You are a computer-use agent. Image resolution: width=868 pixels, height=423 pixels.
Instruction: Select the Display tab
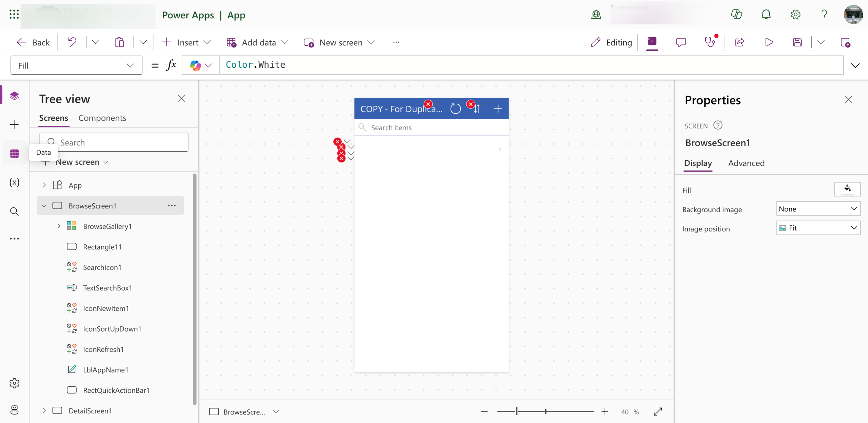698,163
